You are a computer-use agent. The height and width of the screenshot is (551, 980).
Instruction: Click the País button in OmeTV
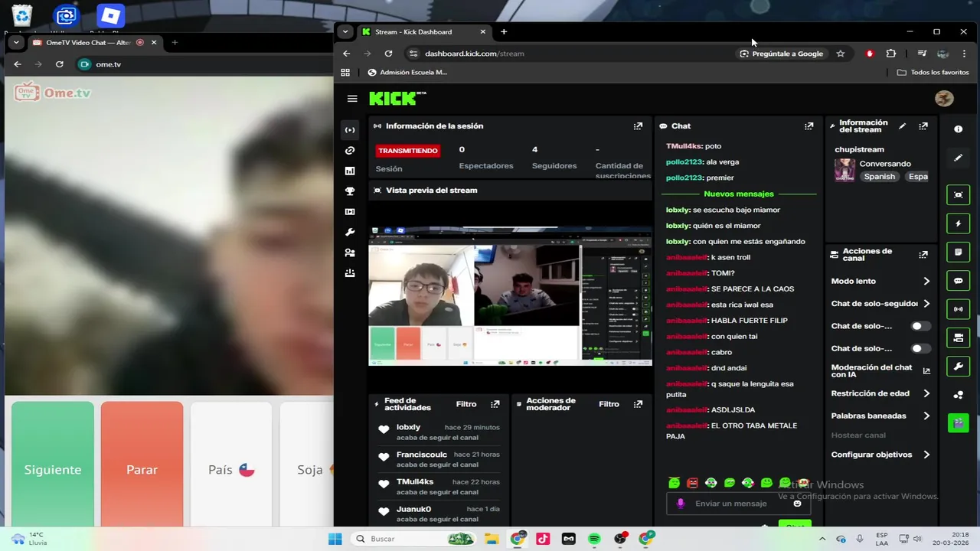click(x=231, y=464)
